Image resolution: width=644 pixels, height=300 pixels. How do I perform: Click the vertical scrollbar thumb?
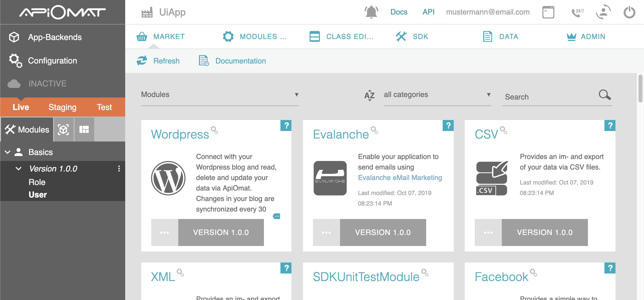click(640, 88)
